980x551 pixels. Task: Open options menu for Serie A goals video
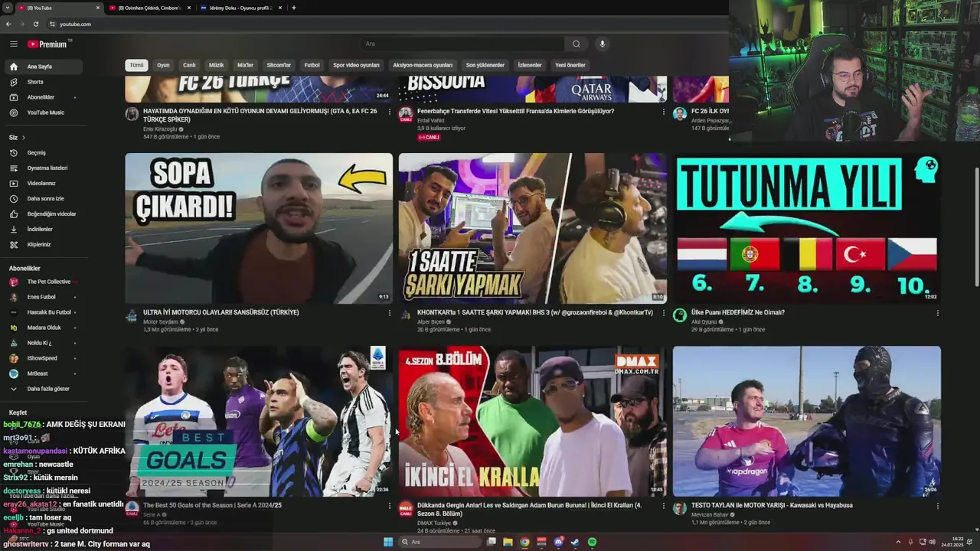pyautogui.click(x=390, y=505)
